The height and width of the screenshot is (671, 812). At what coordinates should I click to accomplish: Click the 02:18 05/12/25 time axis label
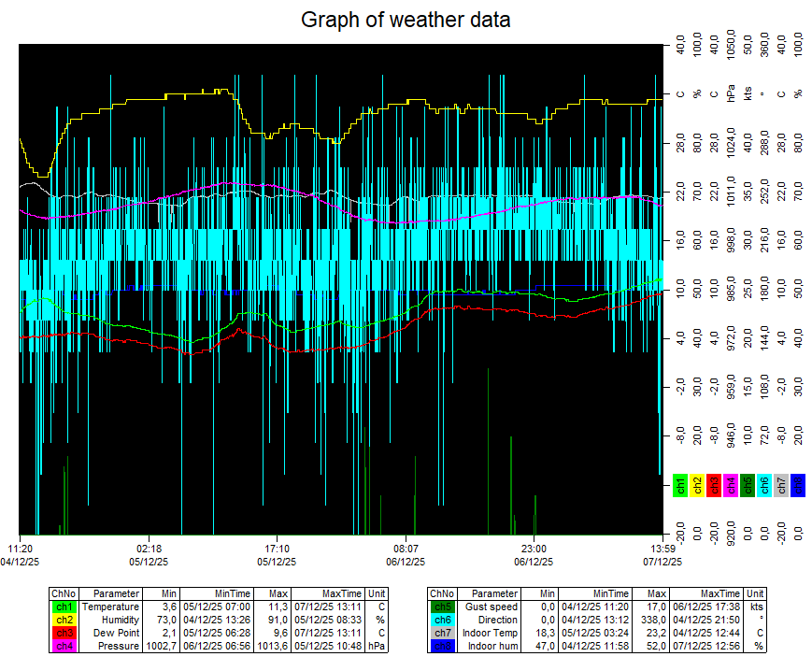tap(149, 555)
